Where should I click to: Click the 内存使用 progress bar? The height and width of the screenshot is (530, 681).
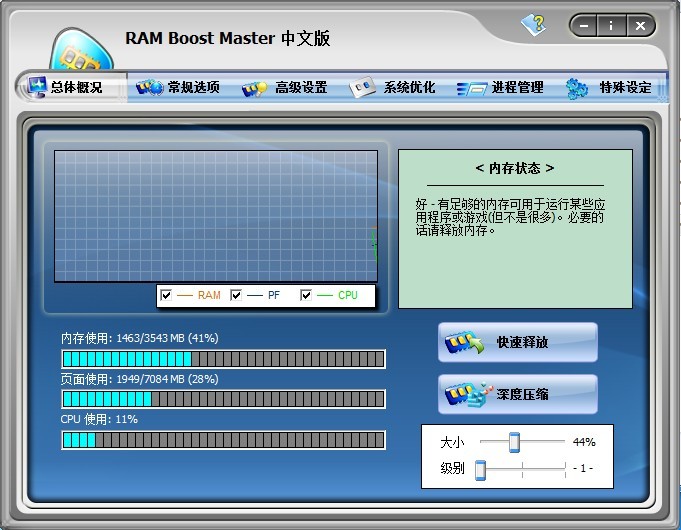click(x=223, y=359)
